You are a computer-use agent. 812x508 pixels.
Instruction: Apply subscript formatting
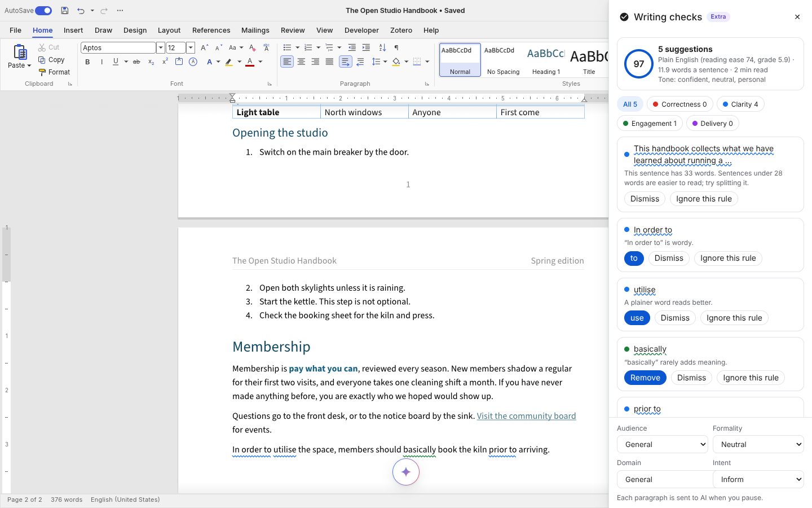151,62
